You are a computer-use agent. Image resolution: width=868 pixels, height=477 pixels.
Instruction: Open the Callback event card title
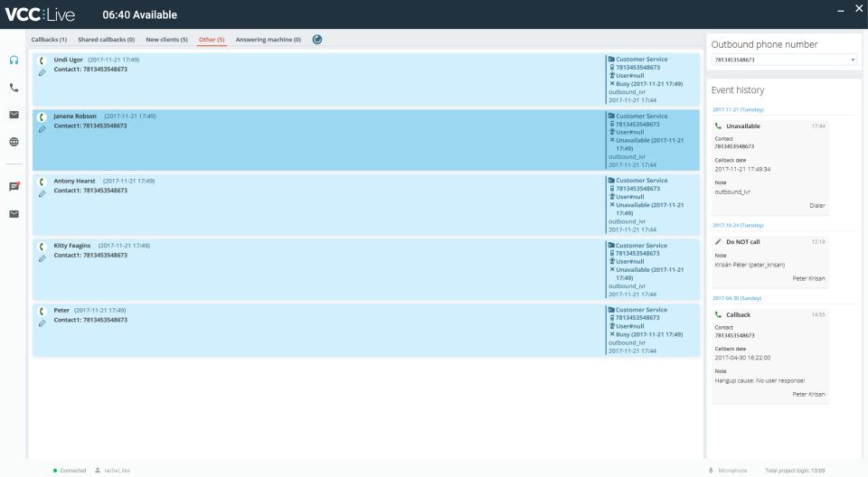point(739,315)
